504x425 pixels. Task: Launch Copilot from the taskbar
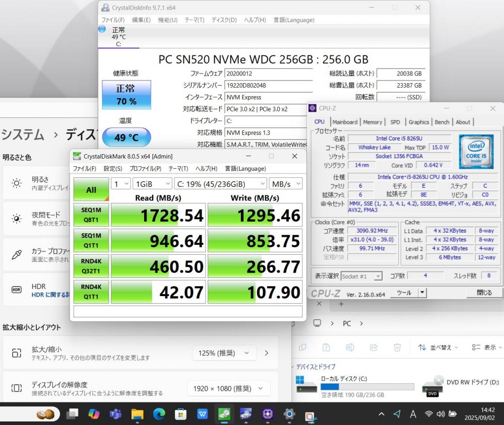coord(94,414)
